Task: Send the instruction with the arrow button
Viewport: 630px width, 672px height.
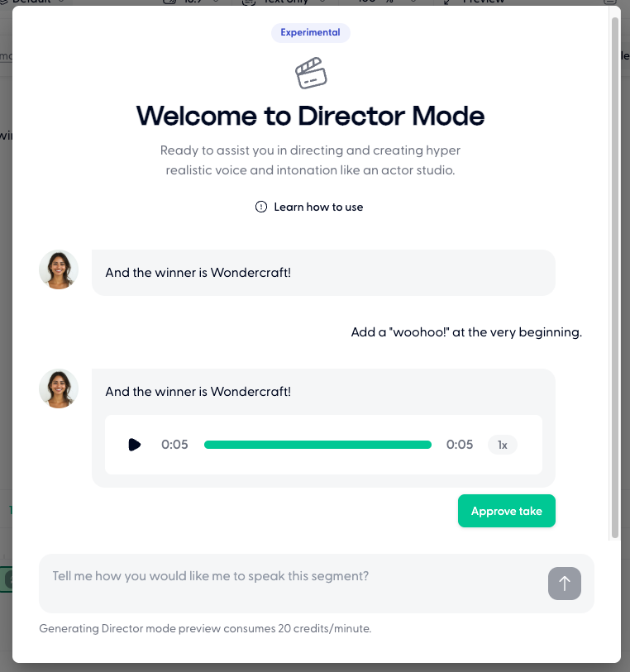Action: click(x=565, y=584)
